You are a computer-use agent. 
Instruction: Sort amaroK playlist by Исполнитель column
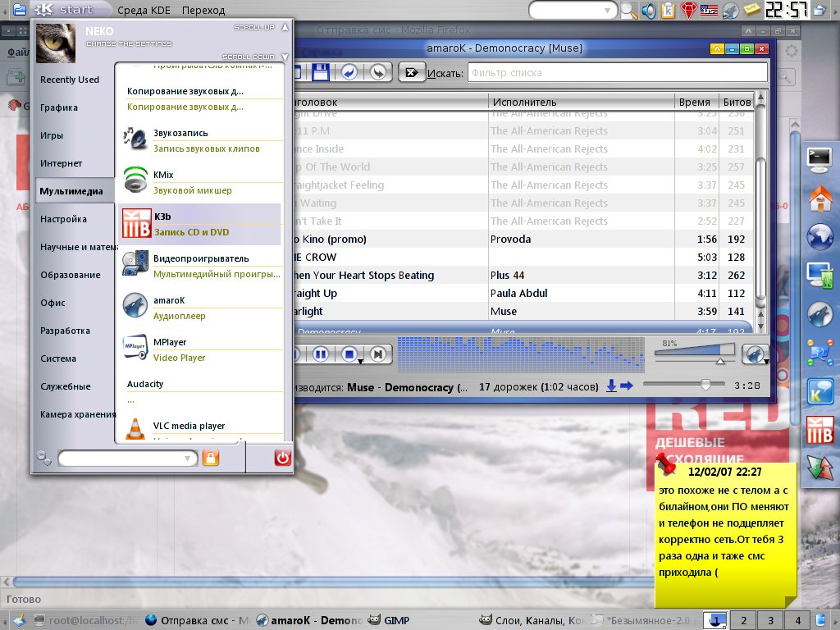tap(582, 102)
